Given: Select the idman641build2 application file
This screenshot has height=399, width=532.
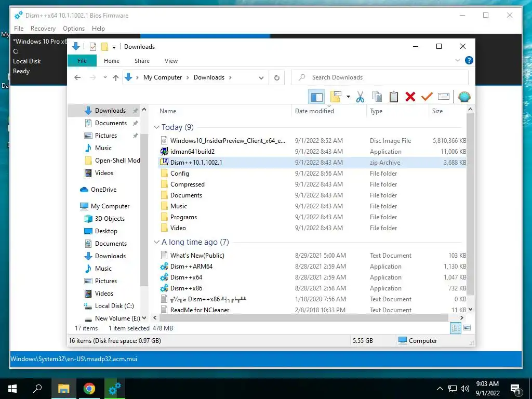Looking at the screenshot, I should (192, 152).
